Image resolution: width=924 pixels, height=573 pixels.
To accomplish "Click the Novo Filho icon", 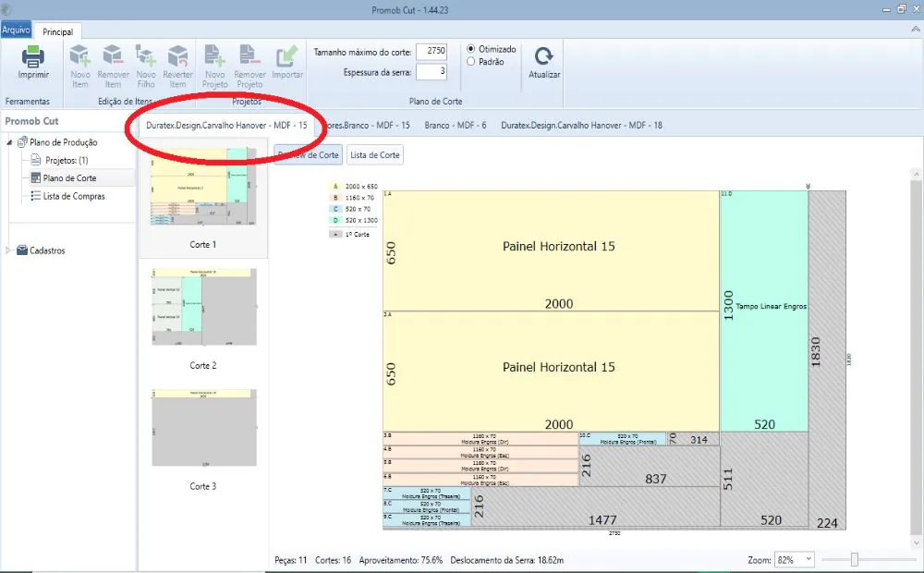I will [x=146, y=55].
